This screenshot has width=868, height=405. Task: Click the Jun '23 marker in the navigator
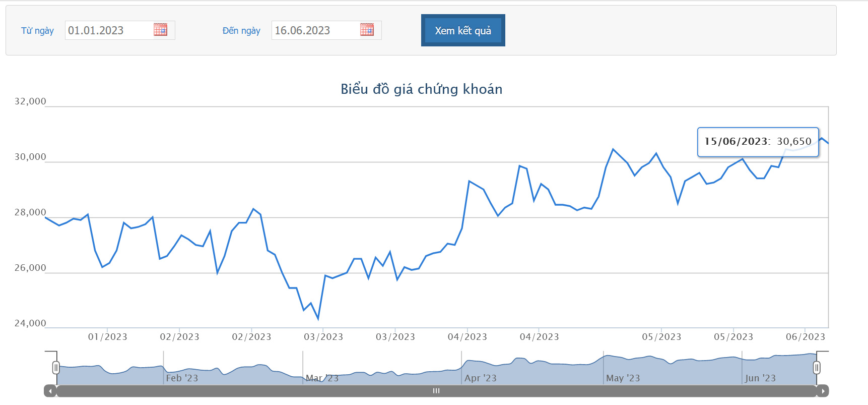760,378
